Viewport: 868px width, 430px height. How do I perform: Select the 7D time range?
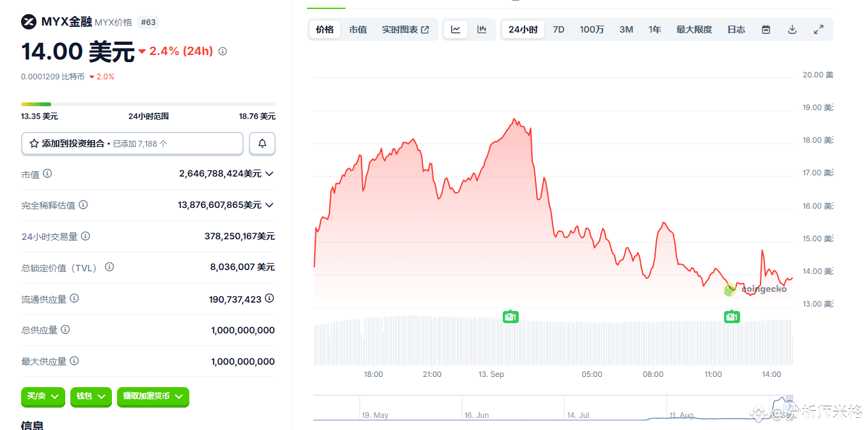click(x=558, y=29)
